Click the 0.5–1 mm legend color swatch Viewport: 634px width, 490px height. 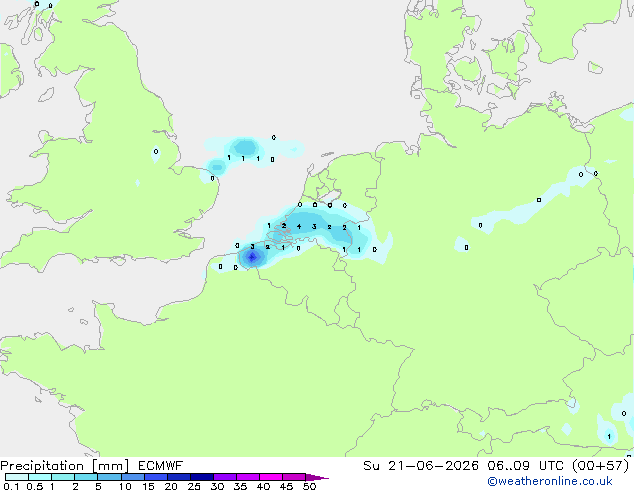pyautogui.click(x=40, y=477)
